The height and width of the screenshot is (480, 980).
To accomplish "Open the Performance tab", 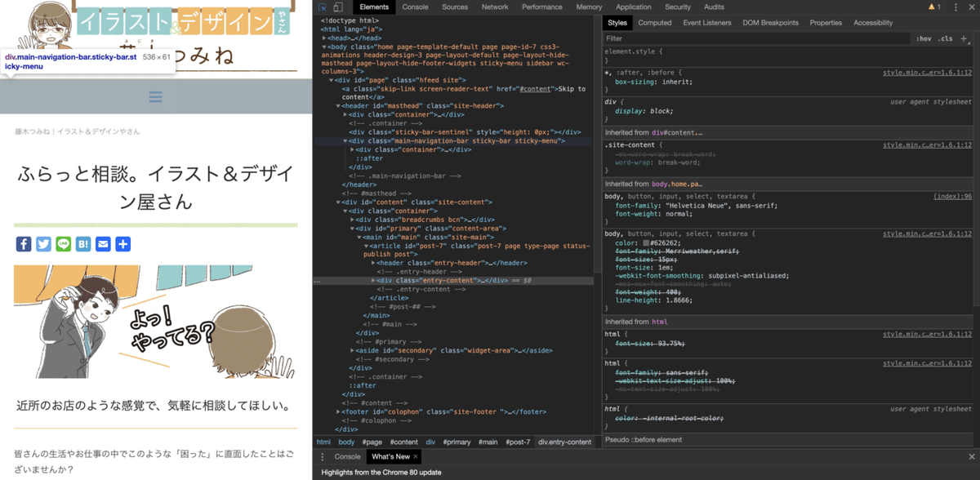I will pyautogui.click(x=542, y=7).
